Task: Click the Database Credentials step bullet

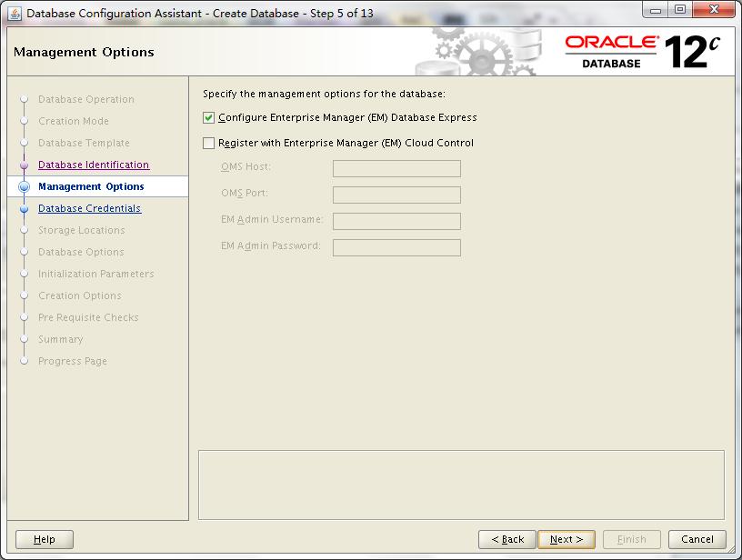Action: [x=25, y=208]
